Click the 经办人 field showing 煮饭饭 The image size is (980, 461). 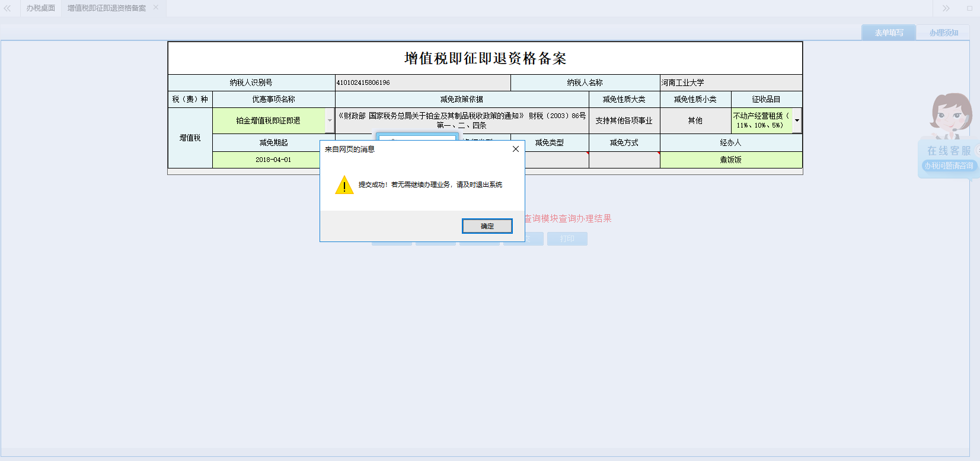point(730,160)
